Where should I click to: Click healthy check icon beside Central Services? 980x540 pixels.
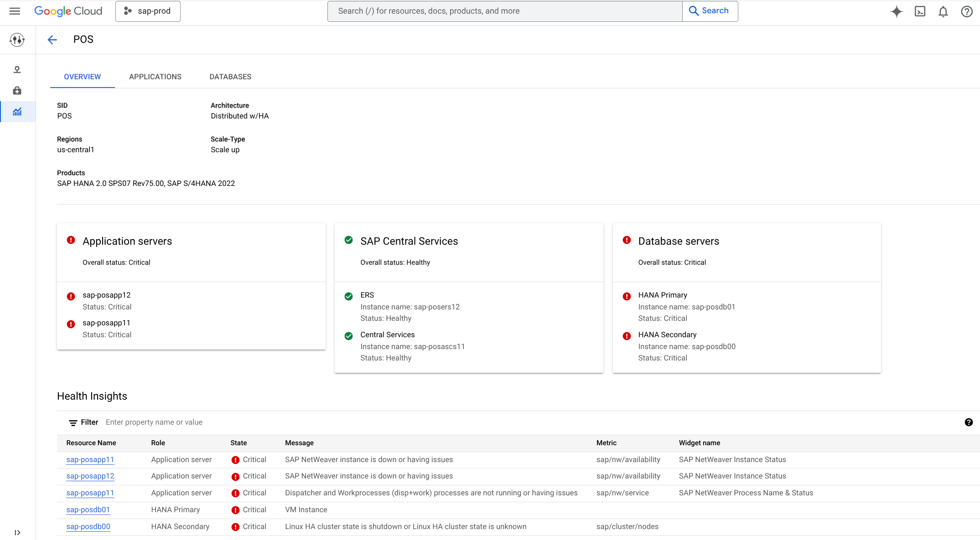[349, 336]
